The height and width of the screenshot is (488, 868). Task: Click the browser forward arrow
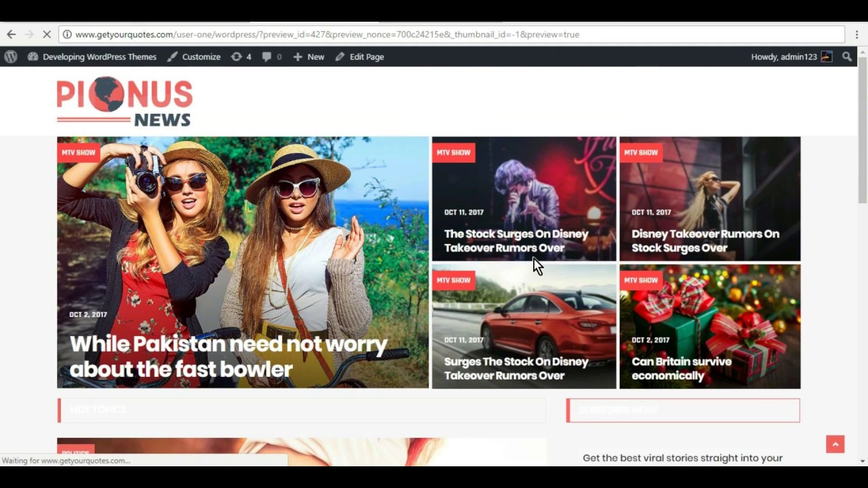pyautogui.click(x=28, y=34)
